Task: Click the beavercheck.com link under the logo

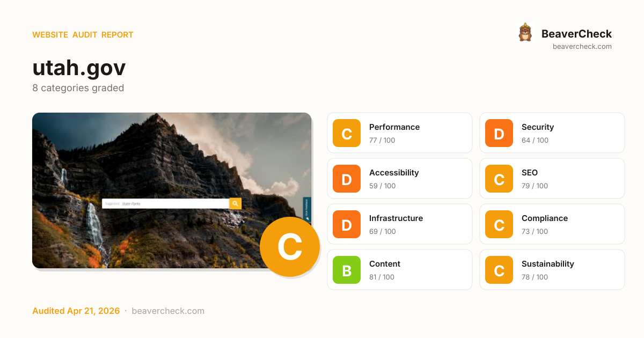Action: click(x=582, y=47)
